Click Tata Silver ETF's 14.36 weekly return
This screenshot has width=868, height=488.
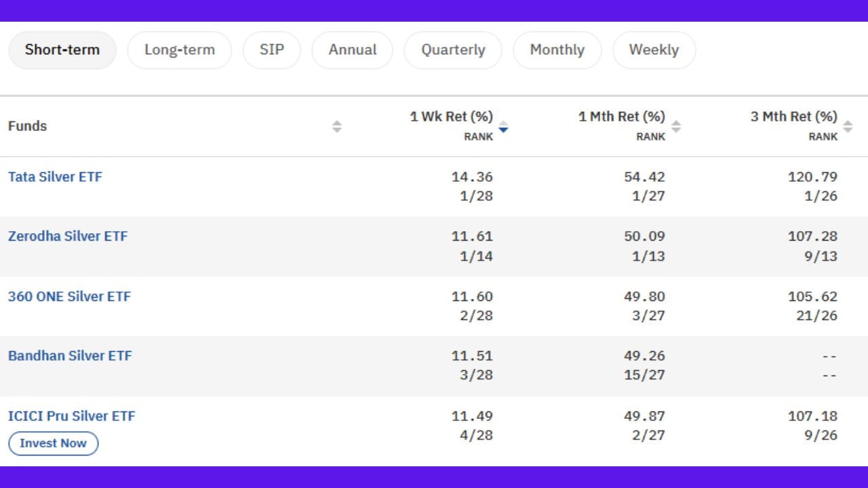point(472,177)
